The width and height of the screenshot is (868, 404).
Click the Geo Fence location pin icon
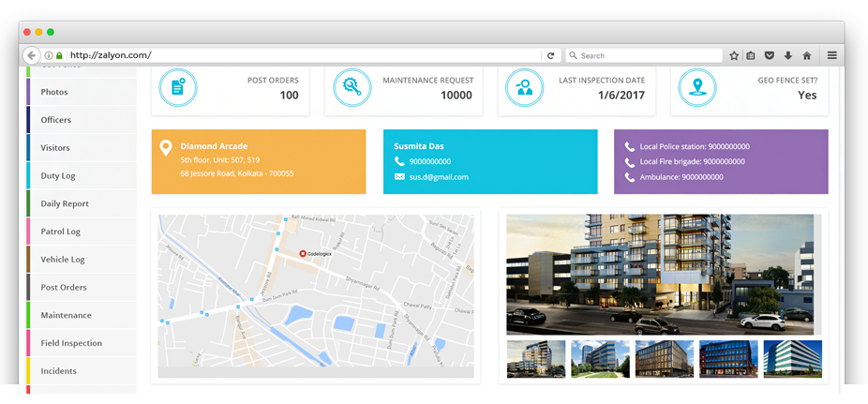pyautogui.click(x=697, y=88)
